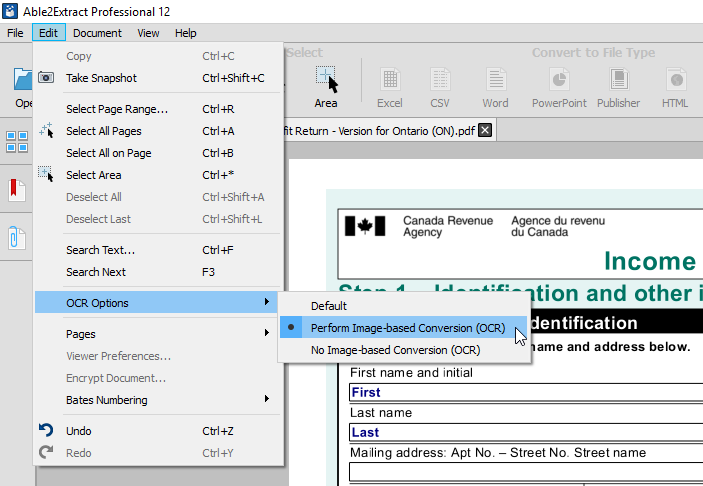Click the Redo arrow icon
The width and height of the screenshot is (703, 486).
[x=46, y=452]
